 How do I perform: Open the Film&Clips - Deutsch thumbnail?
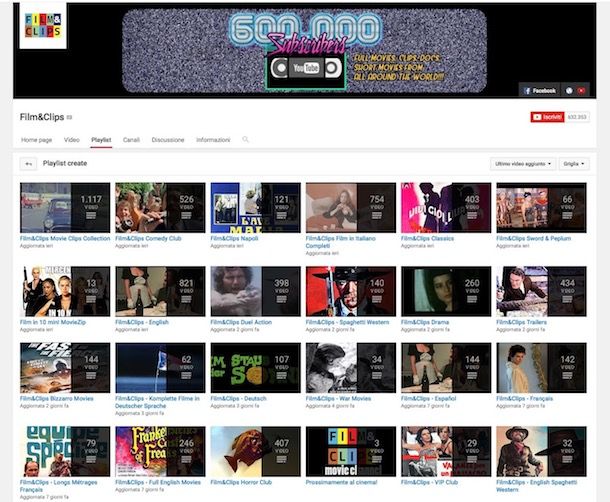pyautogui.click(x=256, y=368)
